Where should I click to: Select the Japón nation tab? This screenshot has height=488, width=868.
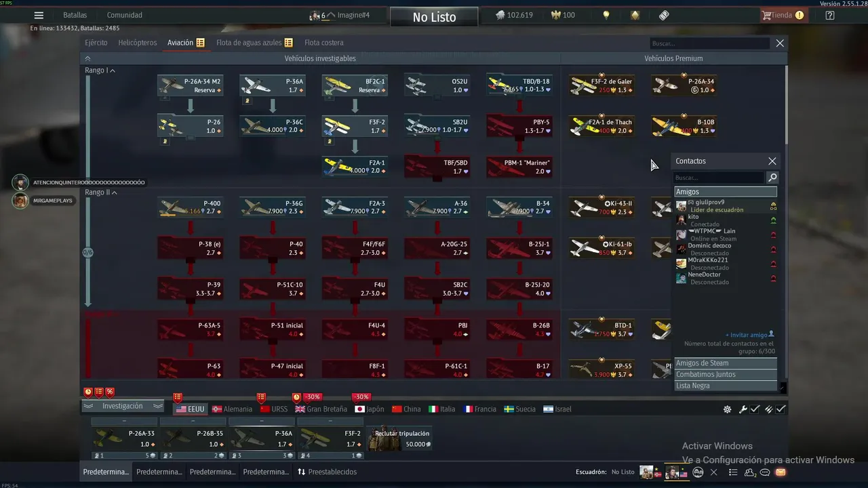point(370,409)
